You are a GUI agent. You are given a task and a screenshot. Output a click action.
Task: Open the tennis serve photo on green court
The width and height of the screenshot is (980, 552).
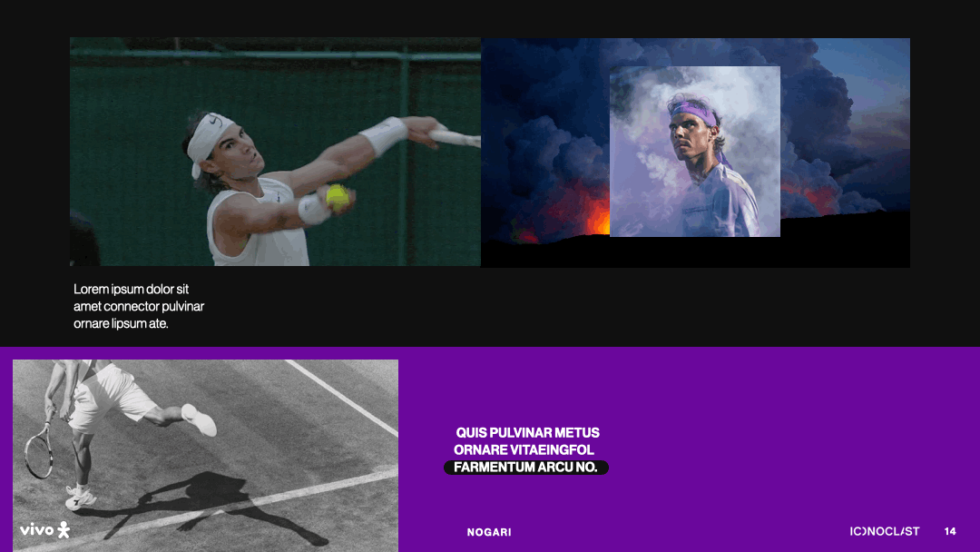pyautogui.click(x=275, y=152)
